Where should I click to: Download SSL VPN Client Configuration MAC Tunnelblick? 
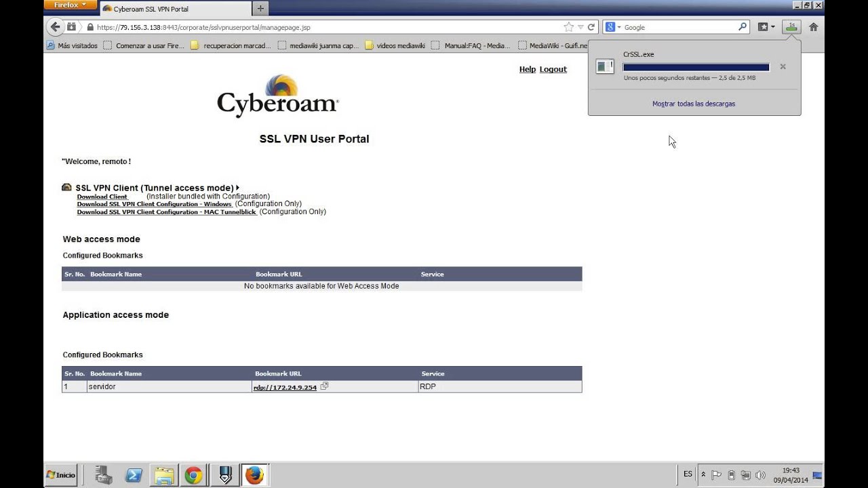(167, 212)
